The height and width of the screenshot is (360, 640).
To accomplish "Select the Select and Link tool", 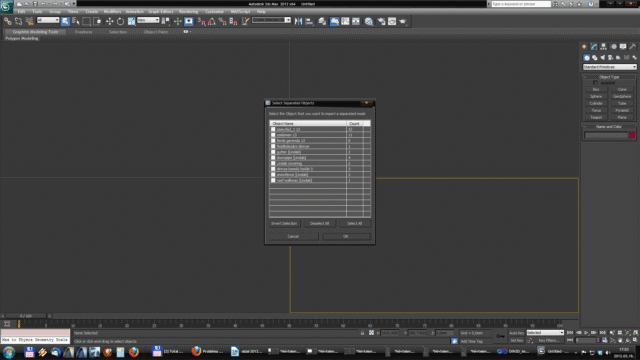I will pyautogui.click(x=8, y=21).
